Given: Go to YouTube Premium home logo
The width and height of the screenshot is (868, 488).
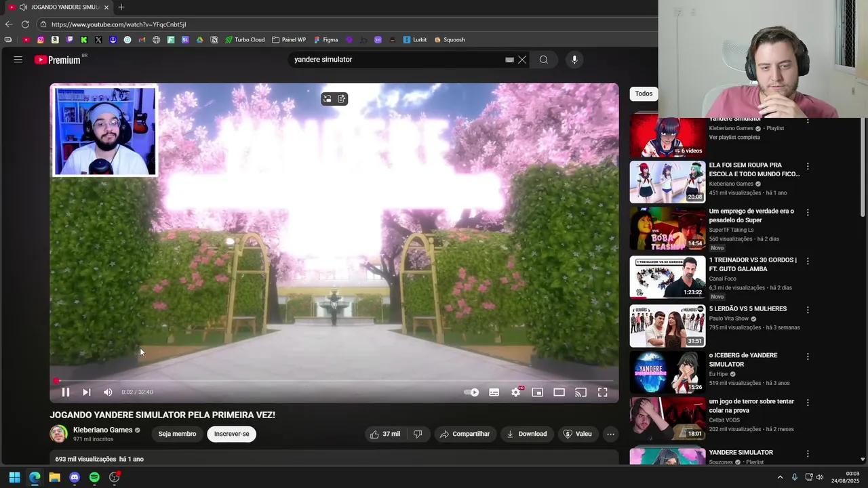Looking at the screenshot, I should (58, 60).
